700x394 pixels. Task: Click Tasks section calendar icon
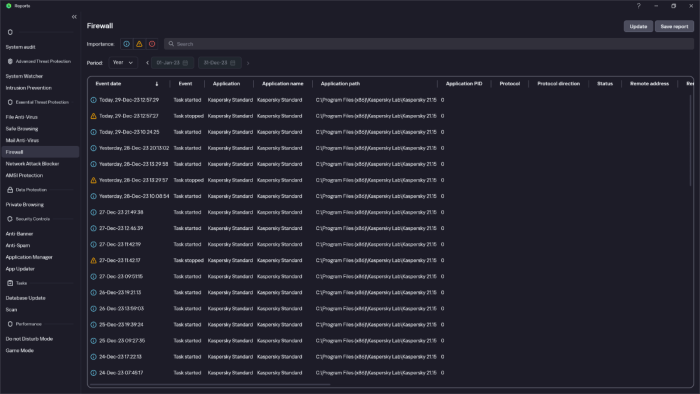pos(10,283)
